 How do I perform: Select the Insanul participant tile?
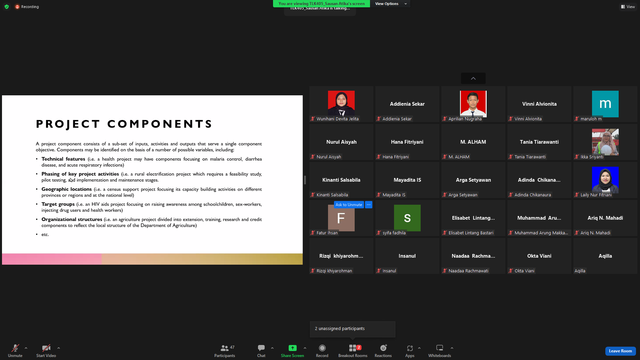pyautogui.click(x=407, y=256)
